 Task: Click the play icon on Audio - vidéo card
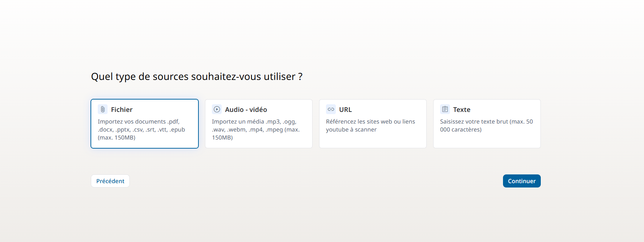[217, 109]
